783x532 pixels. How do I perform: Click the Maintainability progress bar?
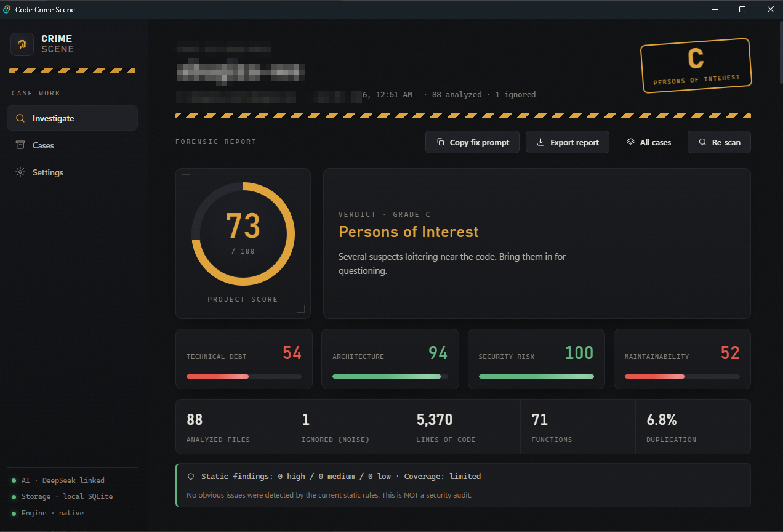[682, 376]
